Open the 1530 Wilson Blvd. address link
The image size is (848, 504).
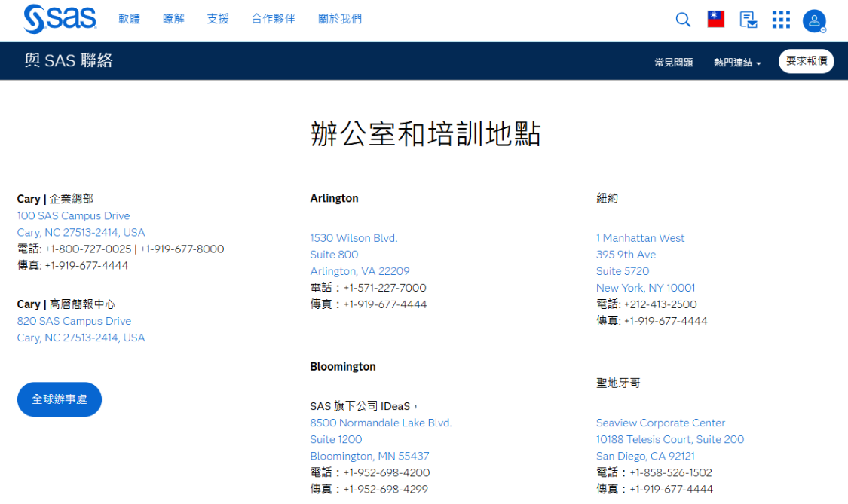pos(354,238)
